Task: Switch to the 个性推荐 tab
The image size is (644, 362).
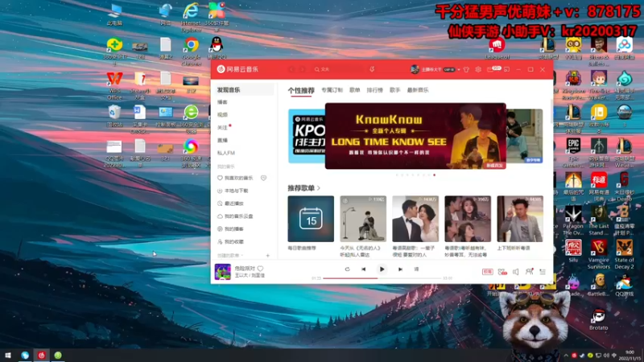Action: (x=300, y=90)
